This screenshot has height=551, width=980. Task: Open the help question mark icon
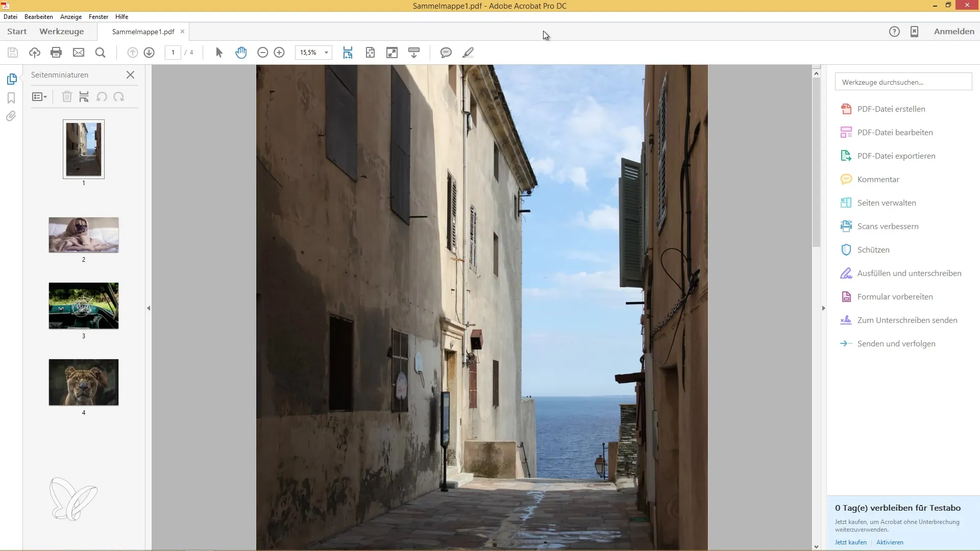pos(894,32)
